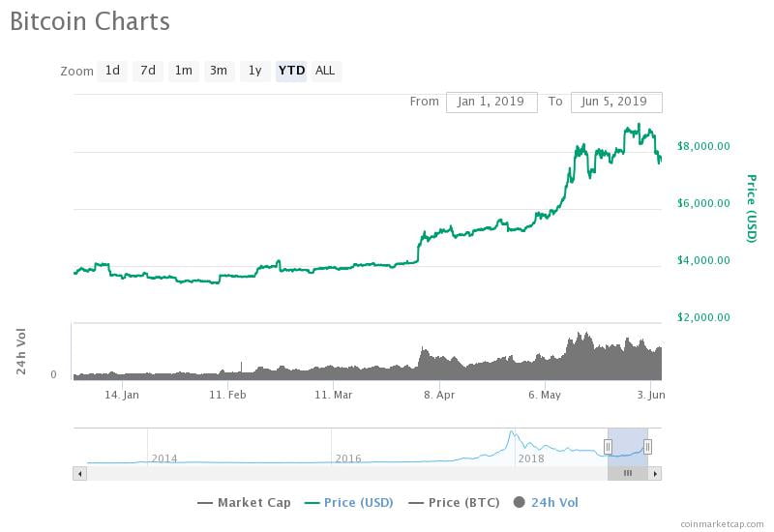Toggle the Price (USD) legend item
The height and width of the screenshot is (532, 774).
(346, 502)
